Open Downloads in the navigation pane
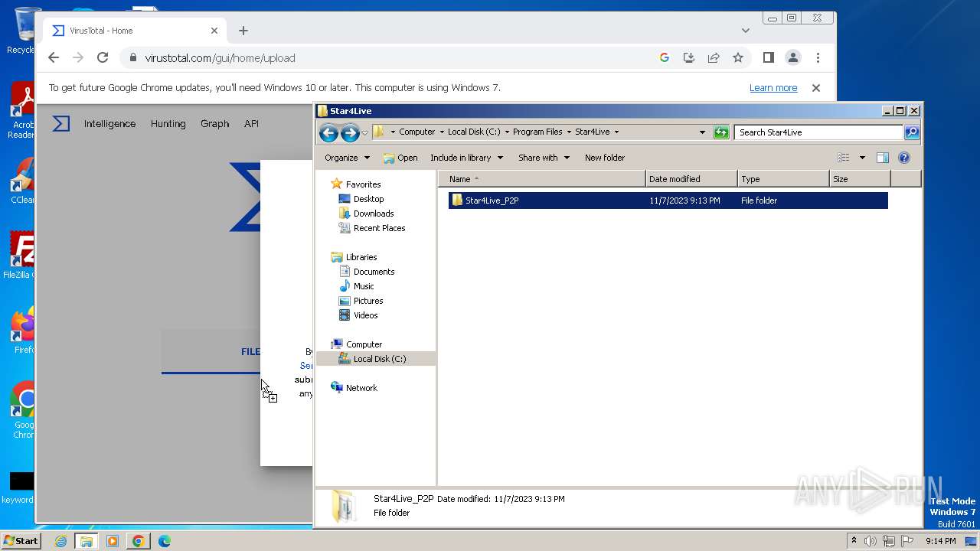 click(374, 214)
